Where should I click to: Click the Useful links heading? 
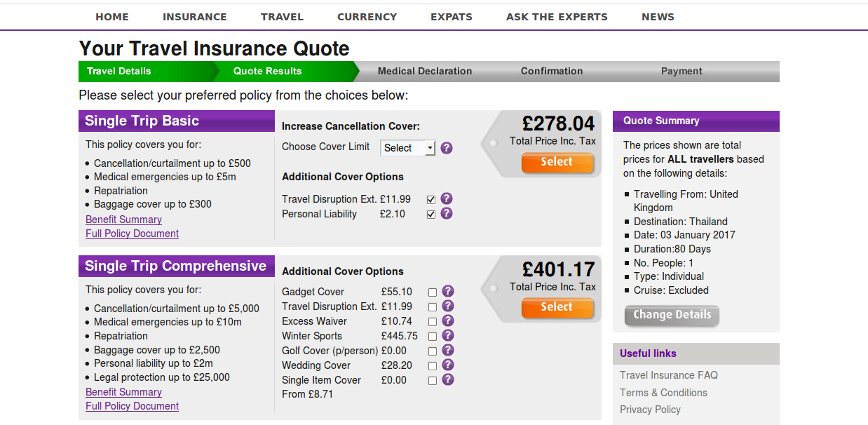(648, 353)
